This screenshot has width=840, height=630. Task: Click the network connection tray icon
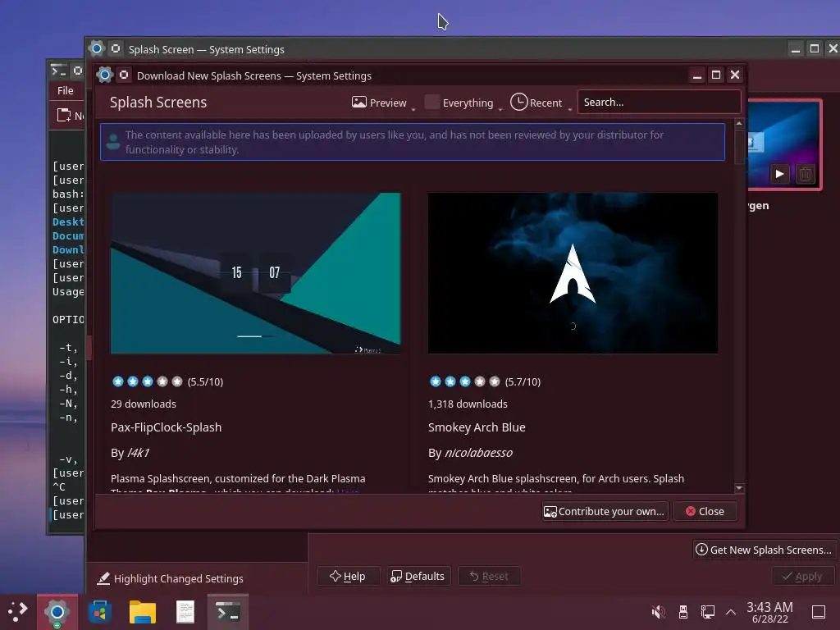[708, 612]
